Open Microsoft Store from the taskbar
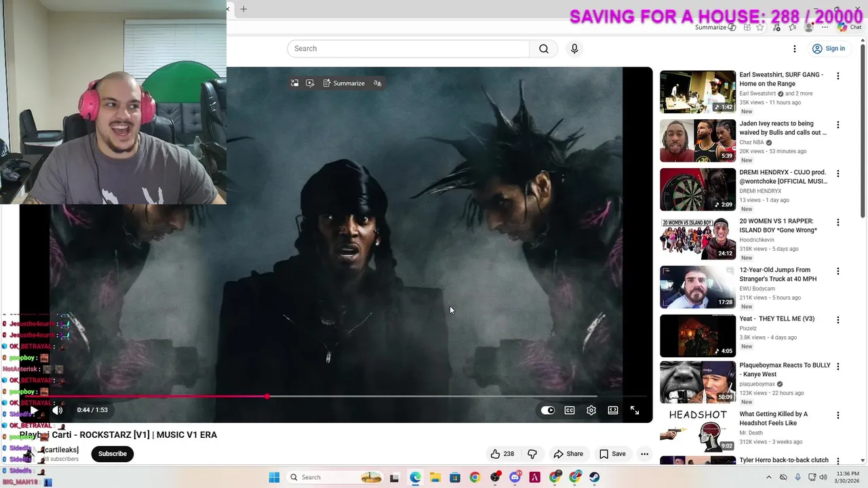This screenshot has height=488, width=868. [x=454, y=477]
